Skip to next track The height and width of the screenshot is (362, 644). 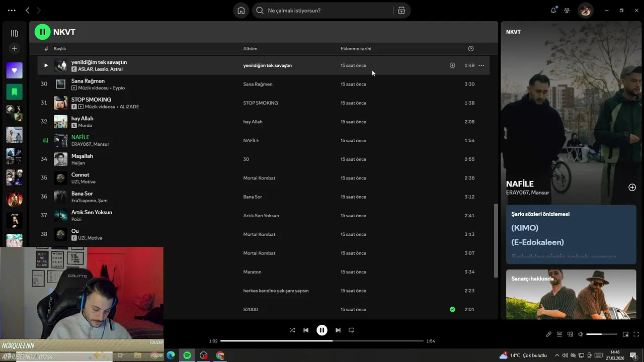(x=338, y=330)
